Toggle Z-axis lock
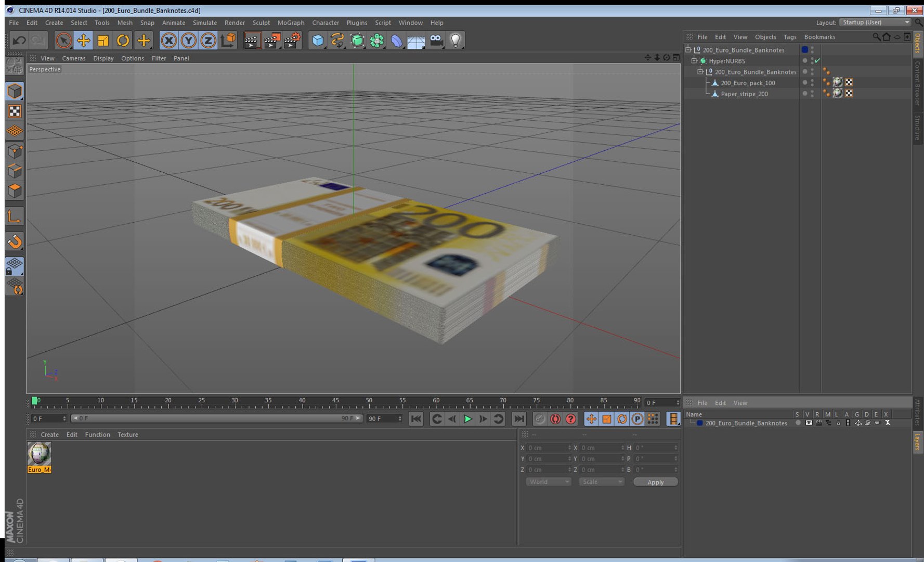The image size is (924, 562). pyautogui.click(x=208, y=40)
